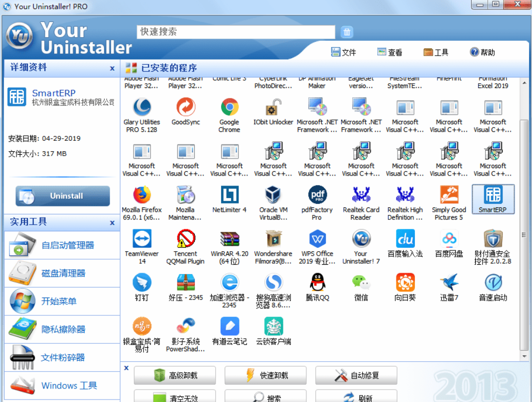Open 开始菜单 tool
532x402 pixels.
point(62,301)
